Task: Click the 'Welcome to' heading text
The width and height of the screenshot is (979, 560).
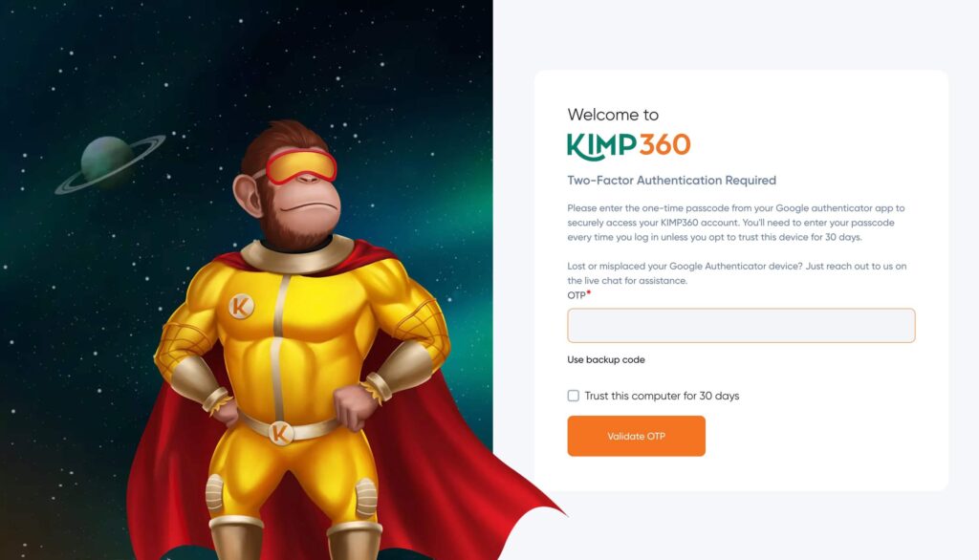Action: point(613,115)
